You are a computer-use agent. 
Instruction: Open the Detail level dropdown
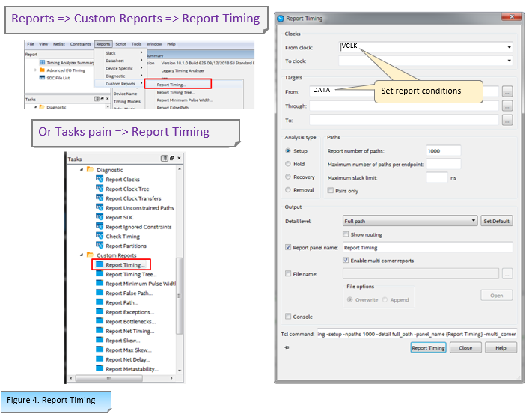pyautogui.click(x=473, y=221)
